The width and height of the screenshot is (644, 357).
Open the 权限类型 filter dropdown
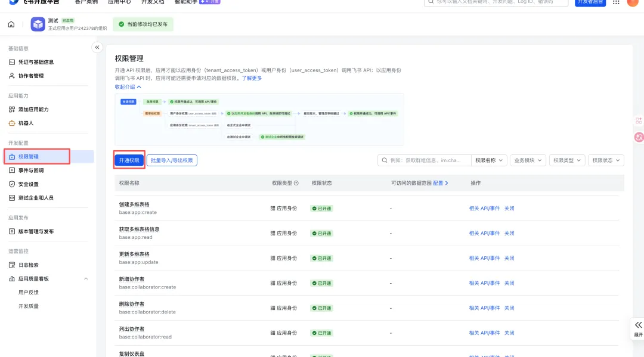(567, 160)
